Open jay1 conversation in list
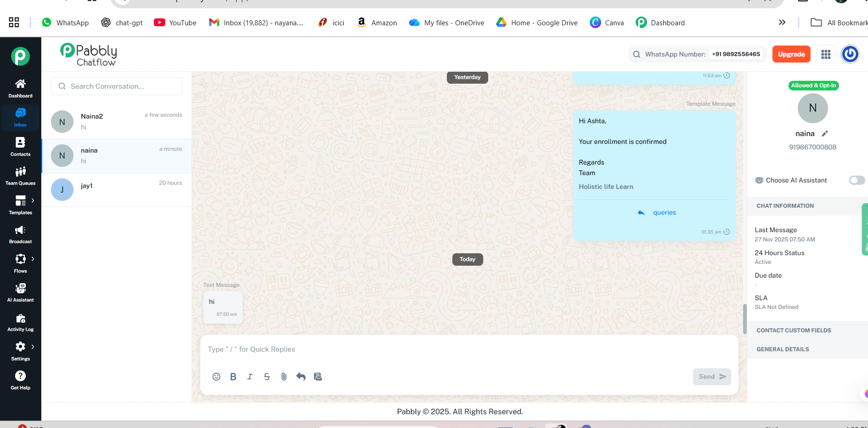Viewport: 868px width, 428px height. (117, 189)
